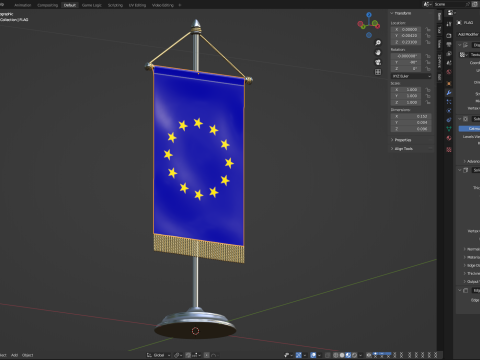
Task: Switch to the Game Logic workspace tab
Action: pyautogui.click(x=92, y=5)
